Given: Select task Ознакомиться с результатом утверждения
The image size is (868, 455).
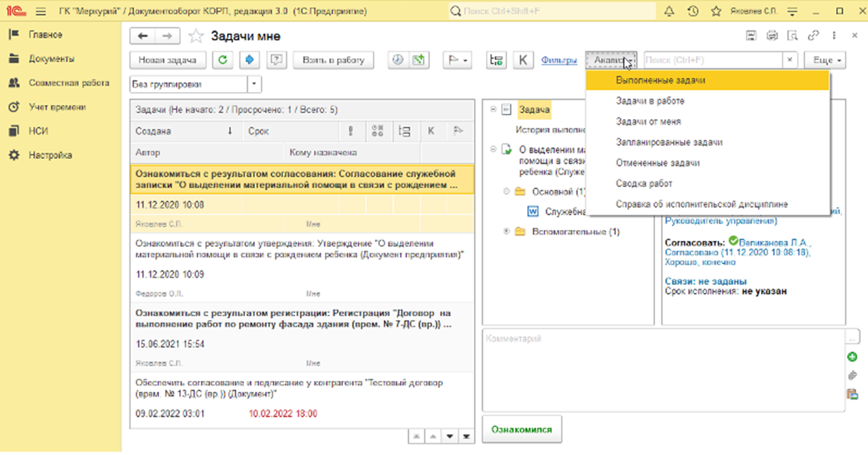Looking at the screenshot, I should (303, 268).
